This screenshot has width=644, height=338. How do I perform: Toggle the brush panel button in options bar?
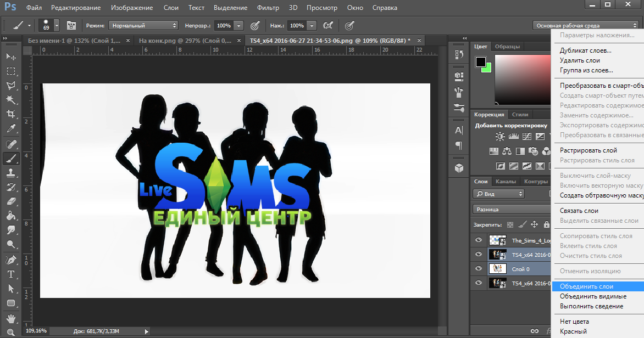[71, 25]
